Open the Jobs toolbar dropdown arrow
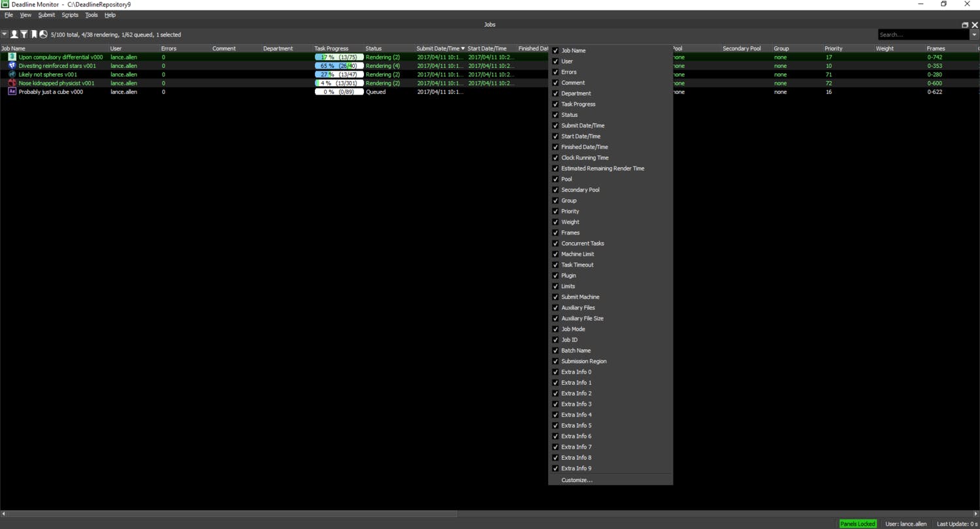The width and height of the screenshot is (980, 529). [x=5, y=35]
